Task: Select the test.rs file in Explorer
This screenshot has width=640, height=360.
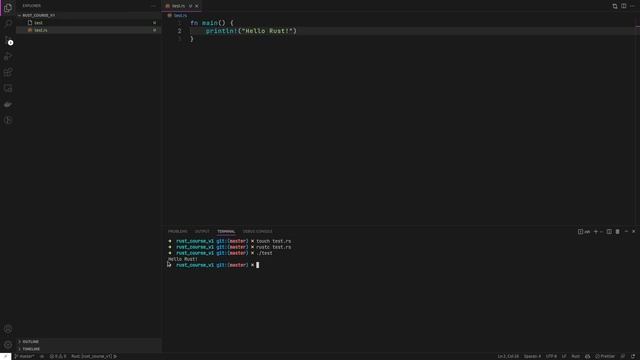Action: click(x=89, y=30)
